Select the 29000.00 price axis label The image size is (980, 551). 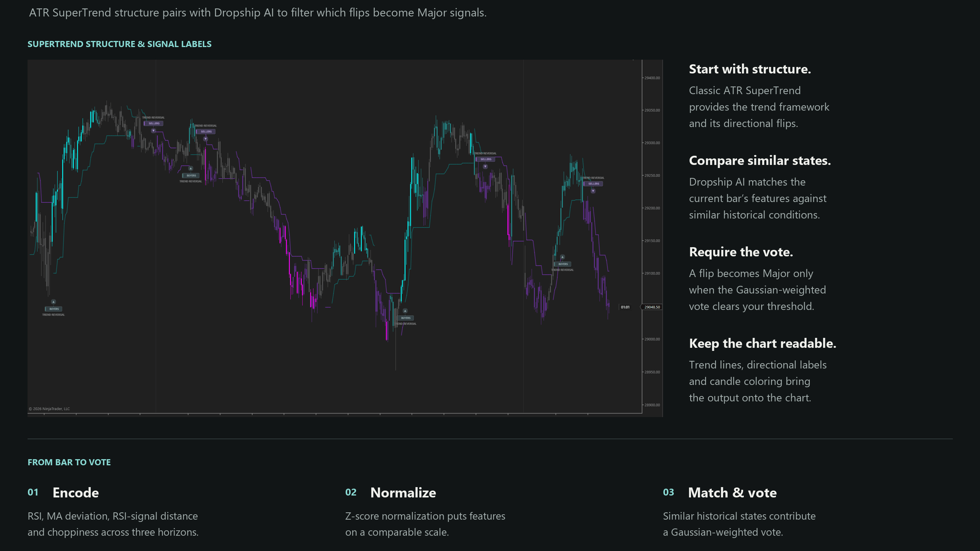tap(652, 339)
